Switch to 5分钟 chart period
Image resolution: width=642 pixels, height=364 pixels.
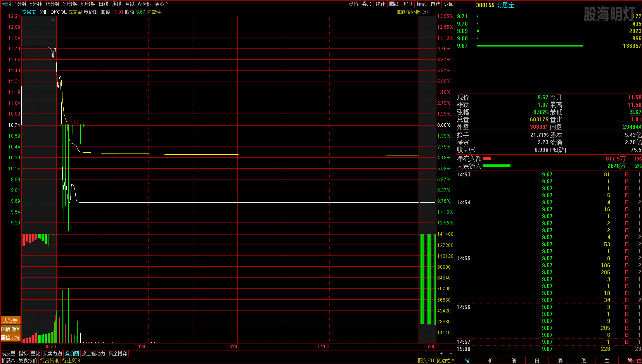point(36,4)
